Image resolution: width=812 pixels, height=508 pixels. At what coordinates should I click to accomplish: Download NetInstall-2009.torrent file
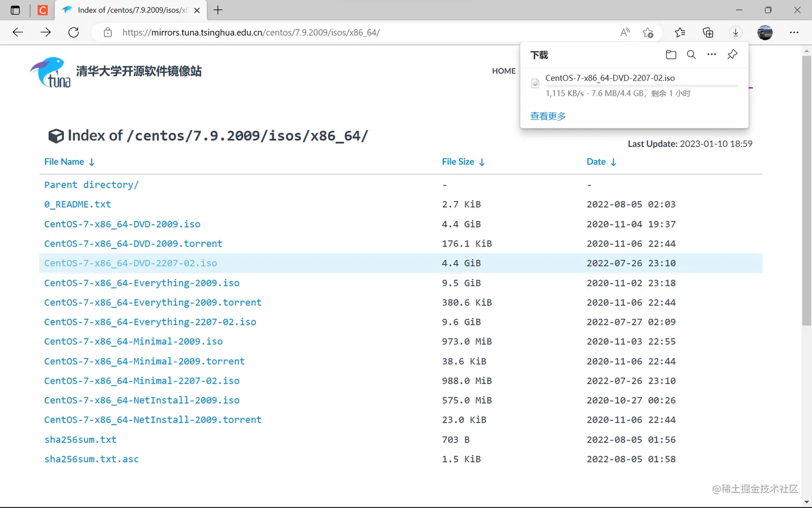(x=153, y=420)
